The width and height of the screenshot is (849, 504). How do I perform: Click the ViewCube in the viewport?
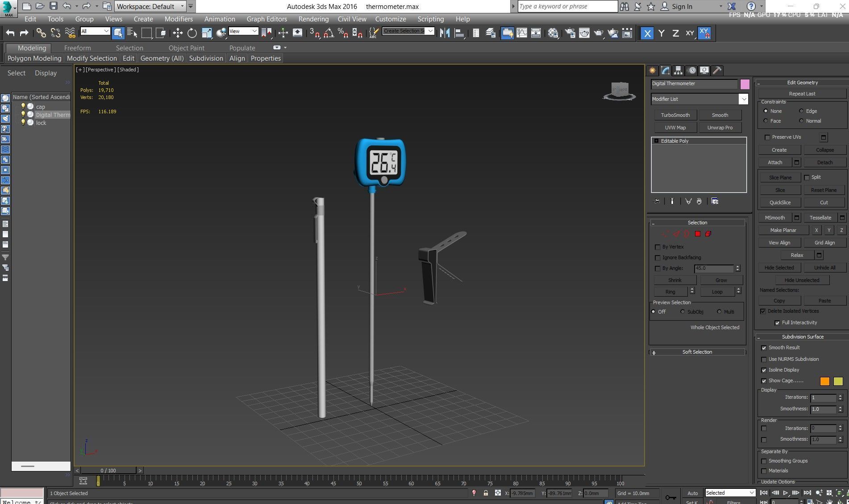620,91
